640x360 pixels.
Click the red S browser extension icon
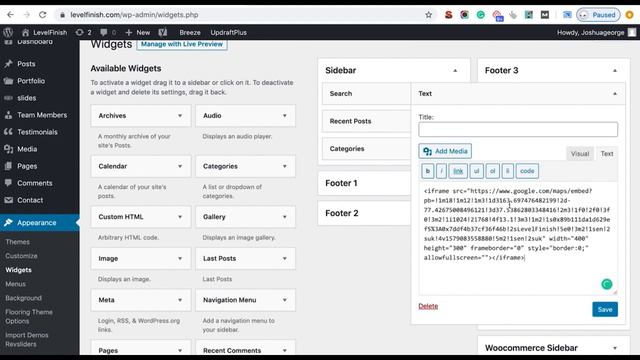pos(449,15)
